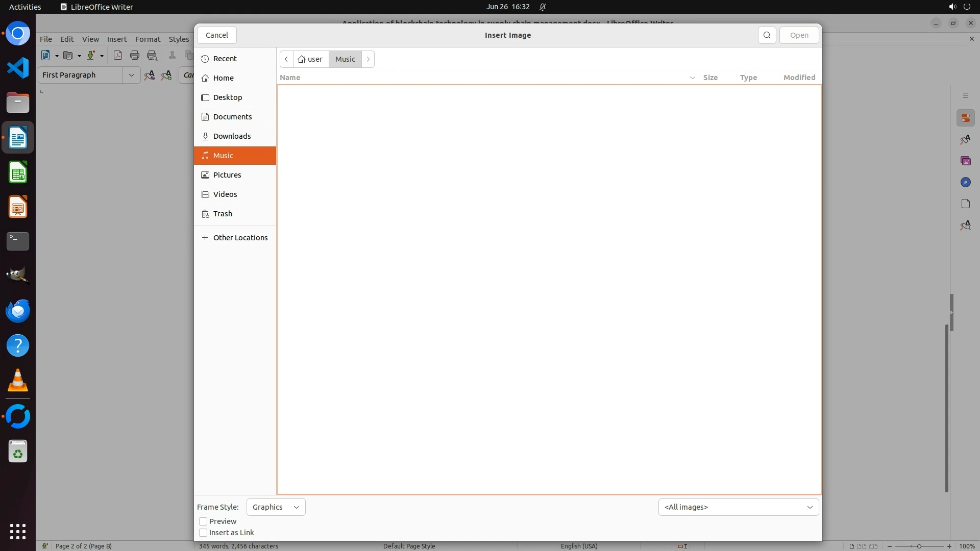Open the Frame Style Graphics dropdown
980x551 pixels.
click(276, 507)
